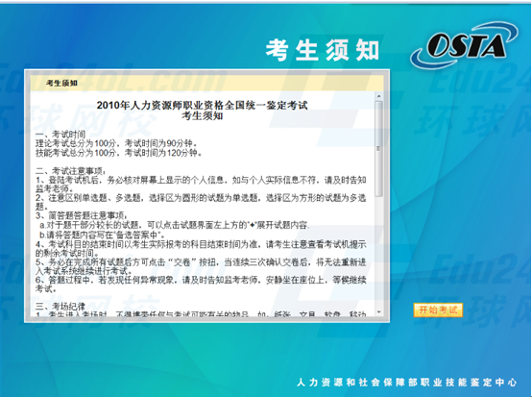Click the empty scrollbar track below the thumb

coord(379,252)
